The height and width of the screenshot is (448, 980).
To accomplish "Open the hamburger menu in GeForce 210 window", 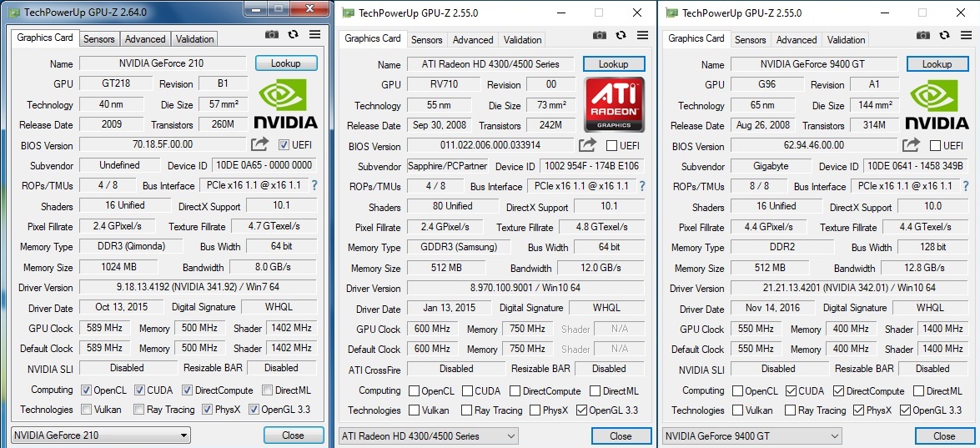I will 314,35.
